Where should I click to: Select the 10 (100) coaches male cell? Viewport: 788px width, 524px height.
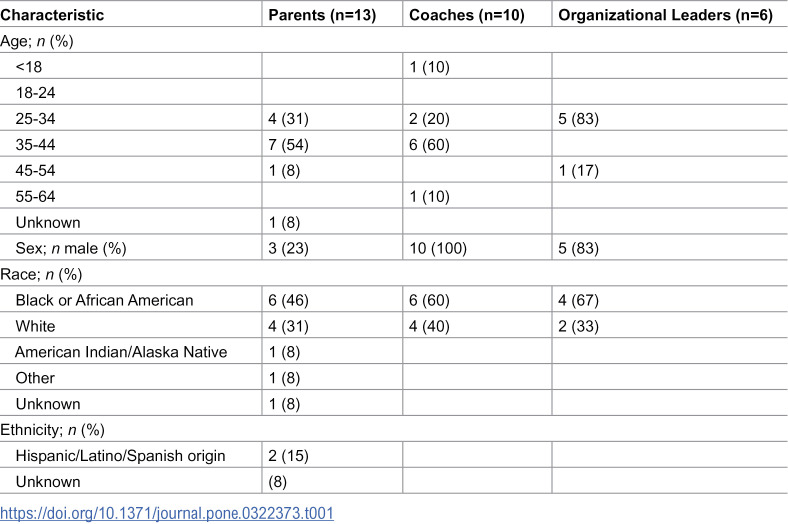[x=438, y=248]
